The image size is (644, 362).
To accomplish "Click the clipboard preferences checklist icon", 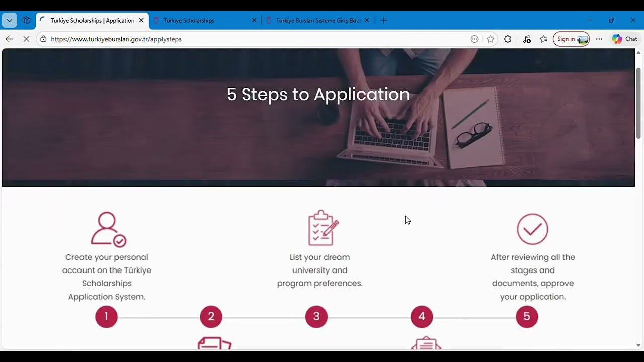I will tap(323, 228).
